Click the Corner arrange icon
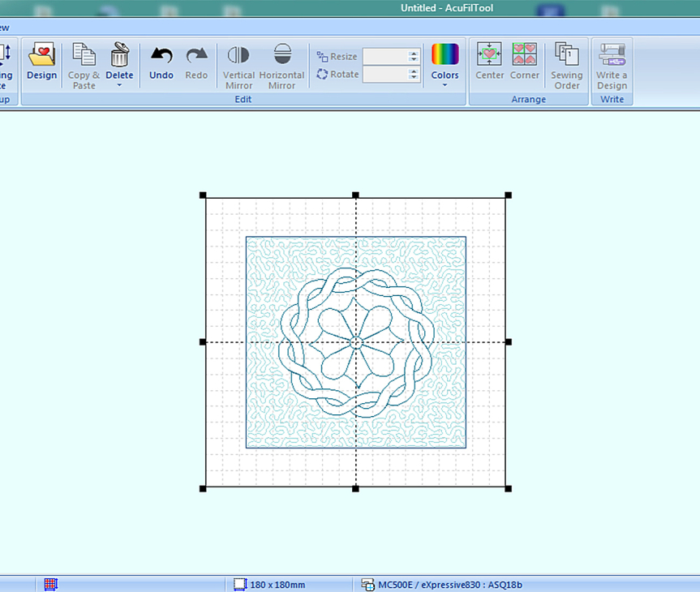 point(525,55)
